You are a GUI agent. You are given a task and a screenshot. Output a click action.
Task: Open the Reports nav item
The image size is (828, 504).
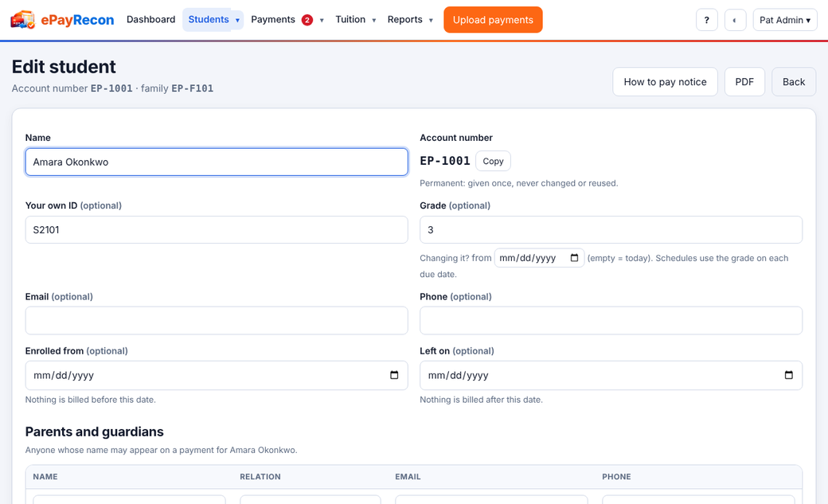pyautogui.click(x=405, y=20)
